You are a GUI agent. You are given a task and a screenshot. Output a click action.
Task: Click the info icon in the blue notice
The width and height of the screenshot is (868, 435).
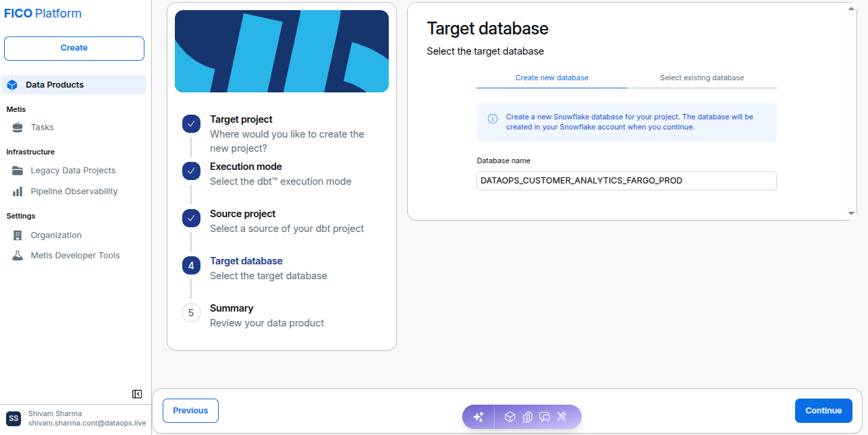[x=493, y=119]
